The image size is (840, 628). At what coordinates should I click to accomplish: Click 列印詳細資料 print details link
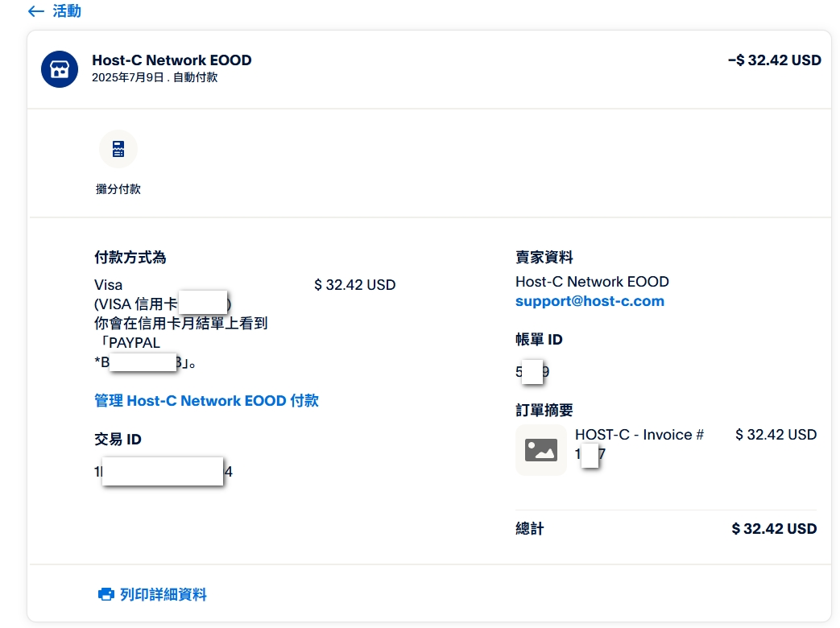click(x=163, y=595)
